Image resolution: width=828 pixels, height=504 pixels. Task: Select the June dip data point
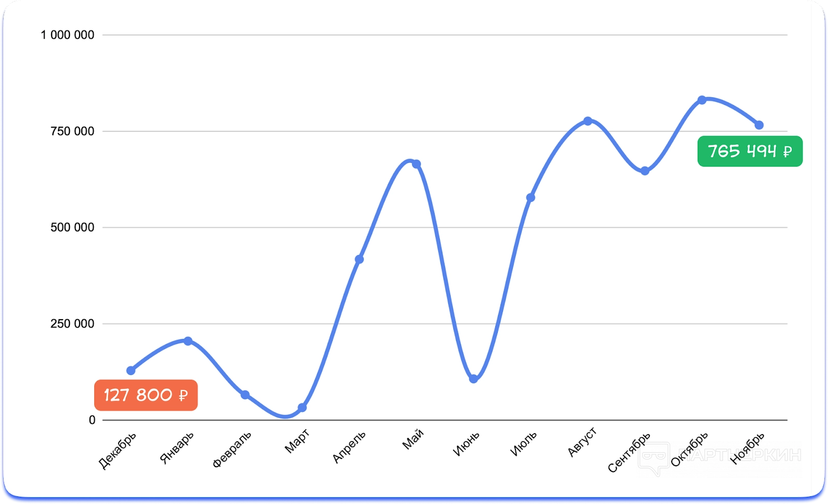click(474, 379)
